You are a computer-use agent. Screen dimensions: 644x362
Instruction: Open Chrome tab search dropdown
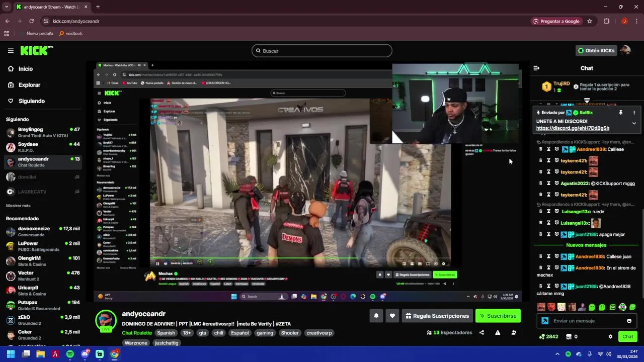click(x=7, y=7)
